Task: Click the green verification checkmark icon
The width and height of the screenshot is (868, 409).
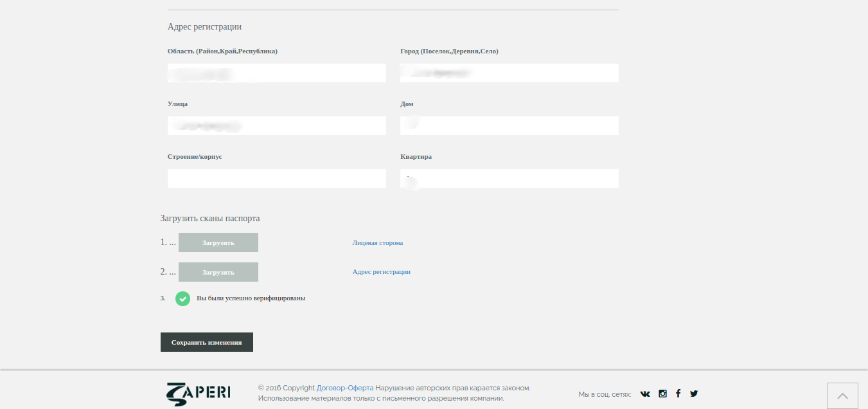Action: tap(183, 298)
